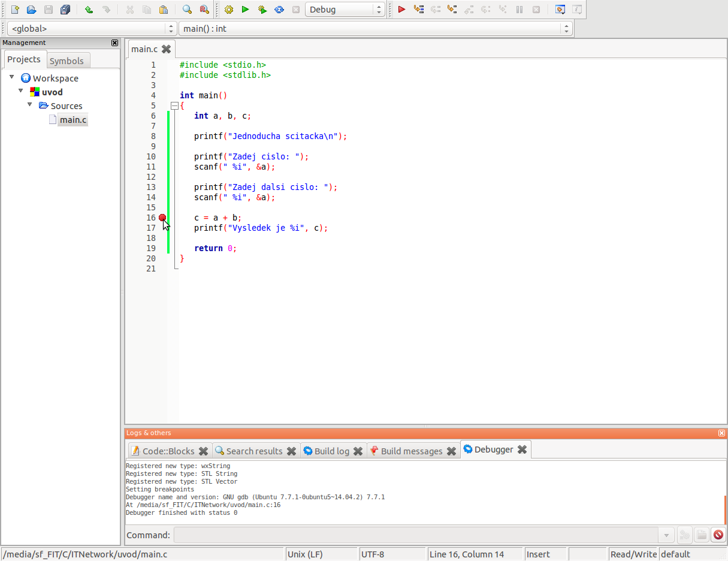728x561 pixels.
Task: Open the Find dialog via the magnifier icon
Action: 187,9
